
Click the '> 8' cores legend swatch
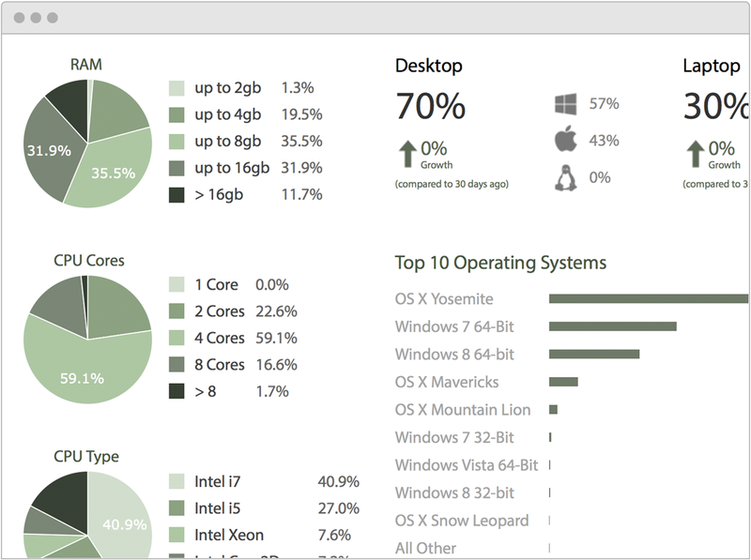176,391
